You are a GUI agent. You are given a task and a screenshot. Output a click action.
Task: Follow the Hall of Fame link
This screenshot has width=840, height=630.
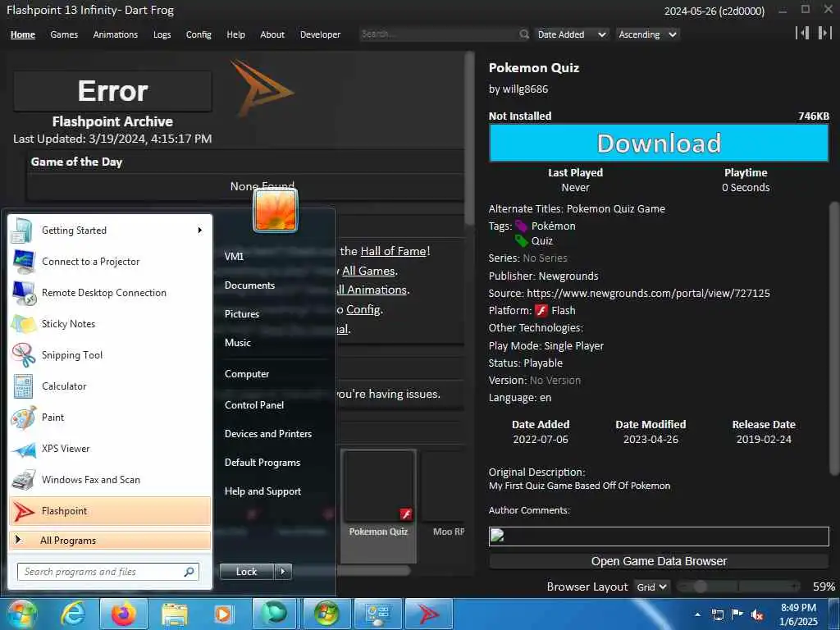coord(393,251)
